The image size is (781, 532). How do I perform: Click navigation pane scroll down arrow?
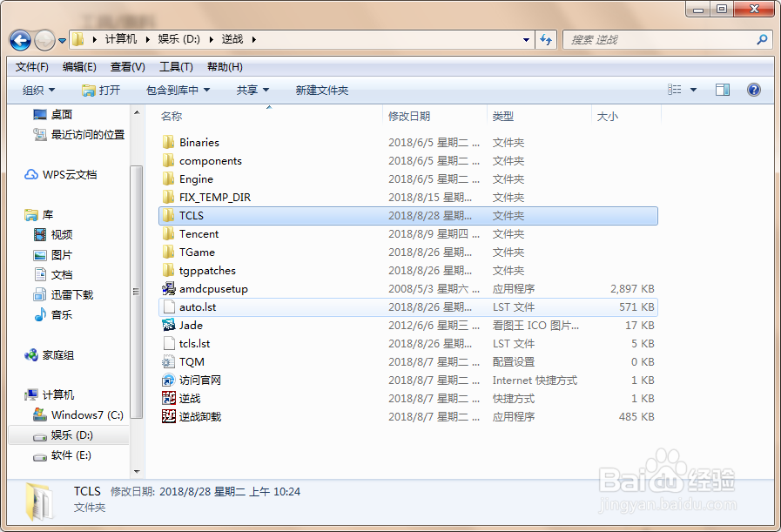click(x=137, y=471)
